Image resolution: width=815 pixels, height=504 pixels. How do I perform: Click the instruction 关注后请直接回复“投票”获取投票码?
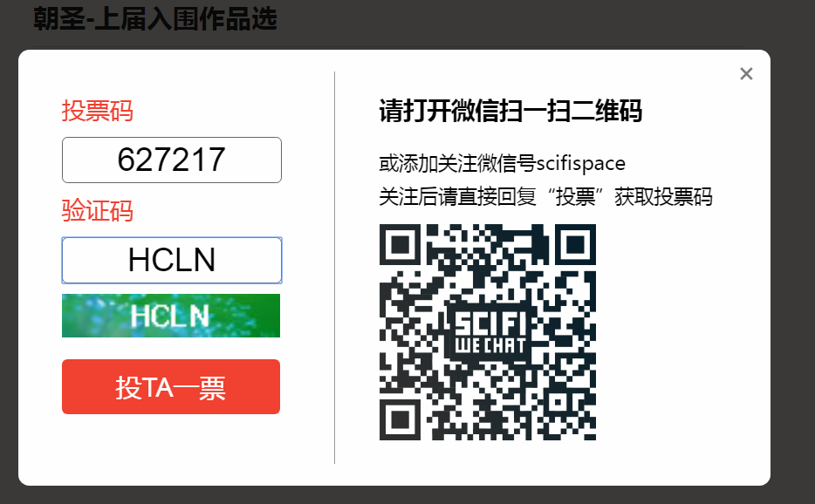coord(545,197)
